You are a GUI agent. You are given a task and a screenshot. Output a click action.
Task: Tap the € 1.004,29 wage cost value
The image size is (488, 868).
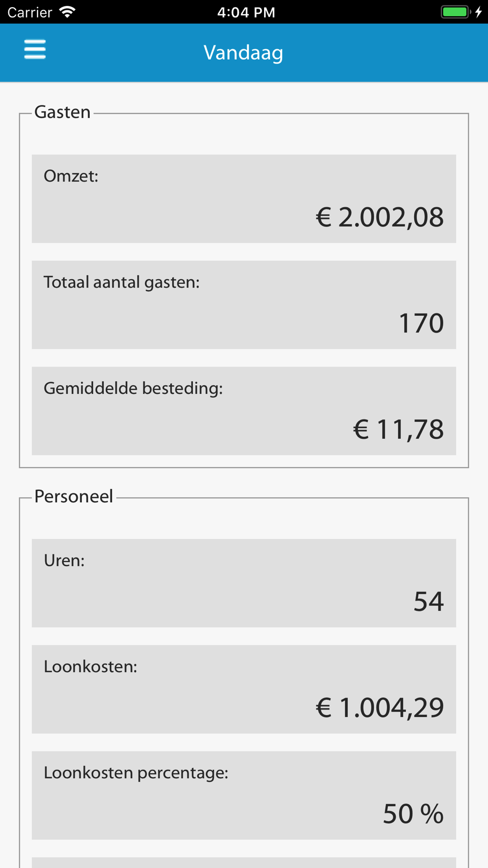[x=380, y=707]
